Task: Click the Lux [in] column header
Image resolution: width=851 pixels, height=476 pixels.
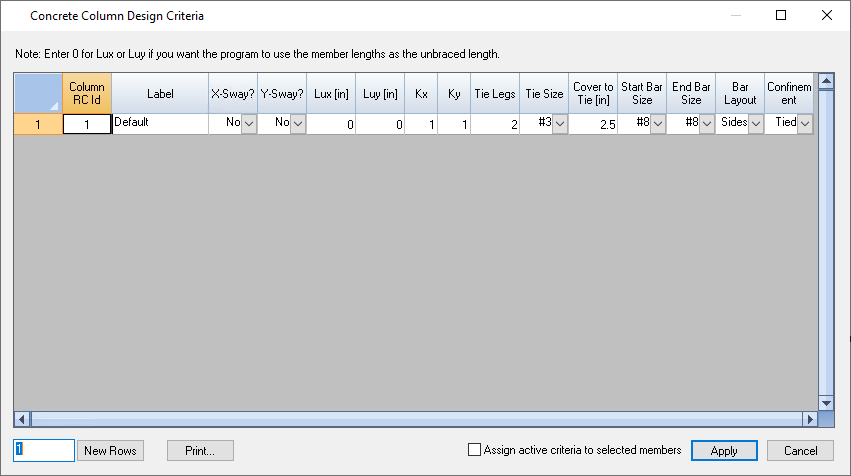Action: [331, 93]
